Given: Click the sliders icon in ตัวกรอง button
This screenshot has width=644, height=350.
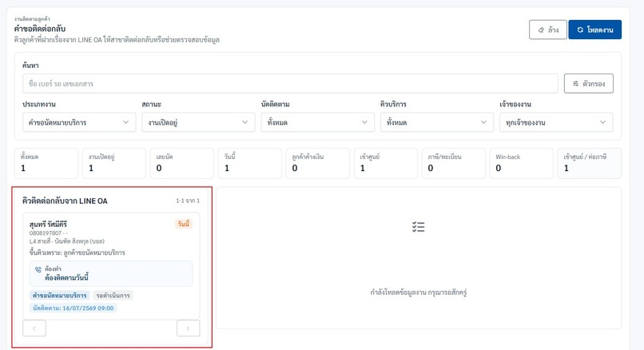Looking at the screenshot, I should tap(576, 83).
